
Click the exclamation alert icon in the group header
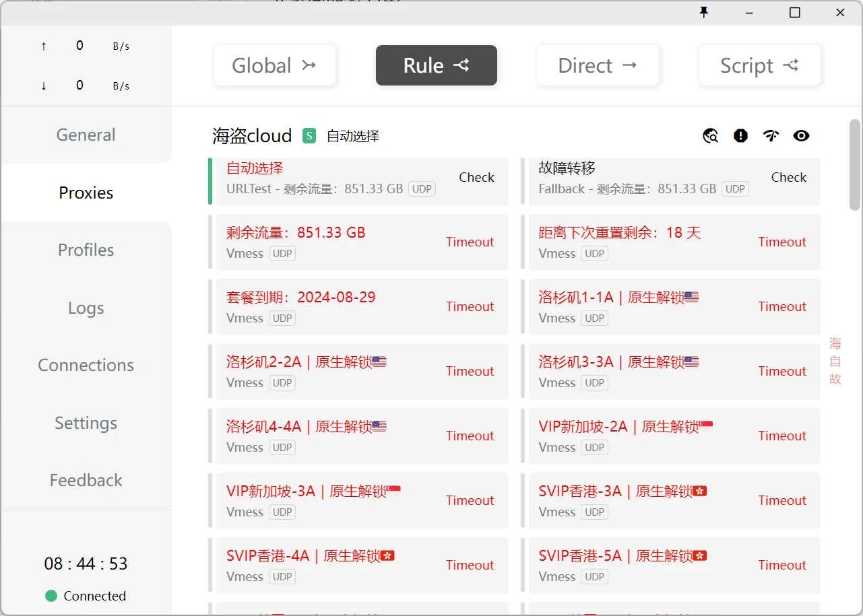740,136
